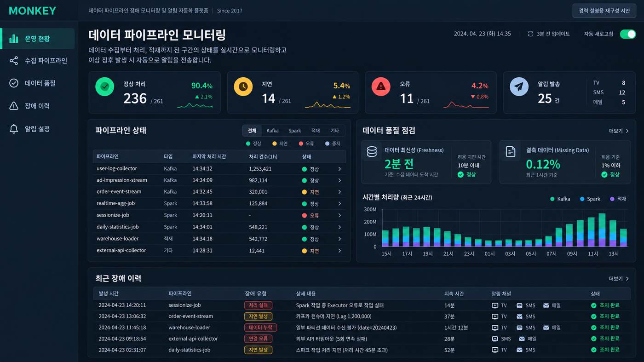Open 더보기 chevron in 데이터 품질 점검
Screen dimensions: 644x362
tap(627, 131)
